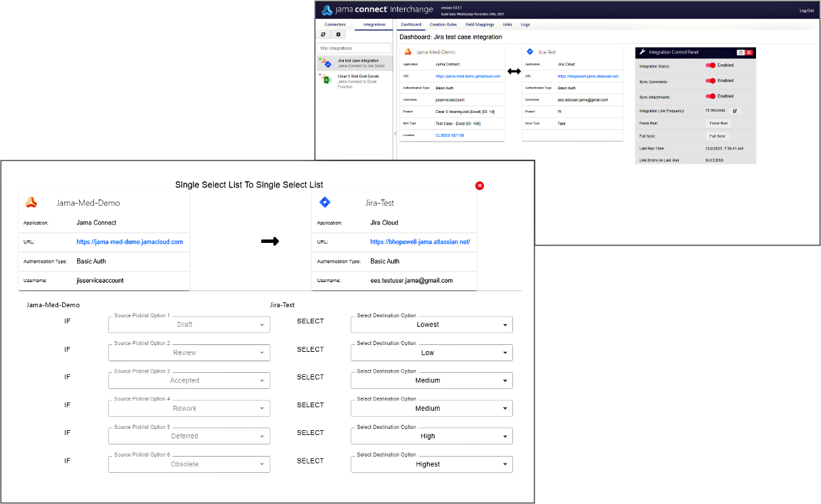Click the add integration icon
The image size is (821, 504).
coord(339,35)
